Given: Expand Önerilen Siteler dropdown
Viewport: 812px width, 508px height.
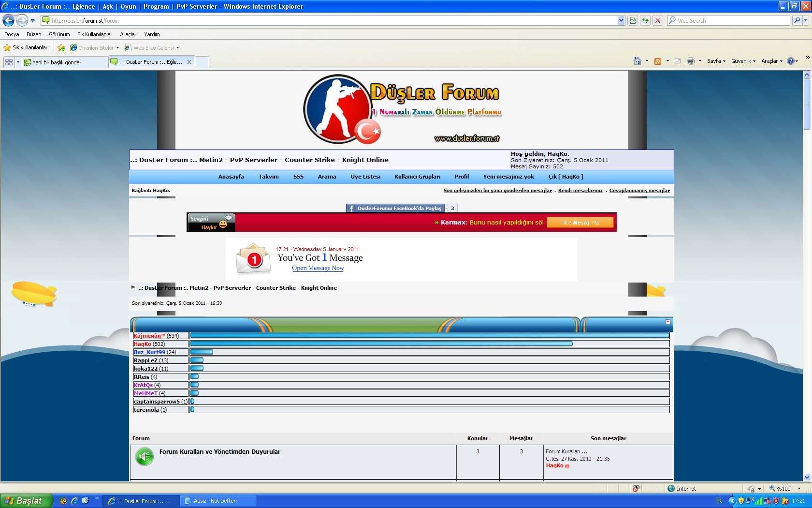Looking at the screenshot, I should pos(117,47).
